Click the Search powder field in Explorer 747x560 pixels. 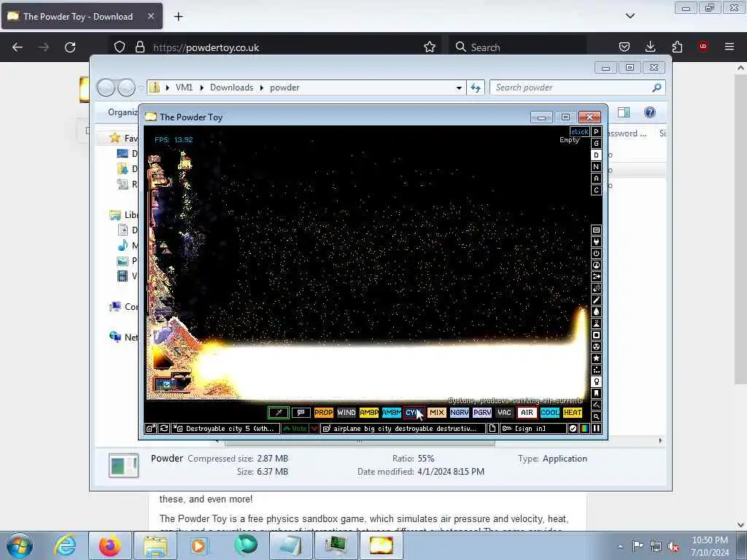[577, 87]
